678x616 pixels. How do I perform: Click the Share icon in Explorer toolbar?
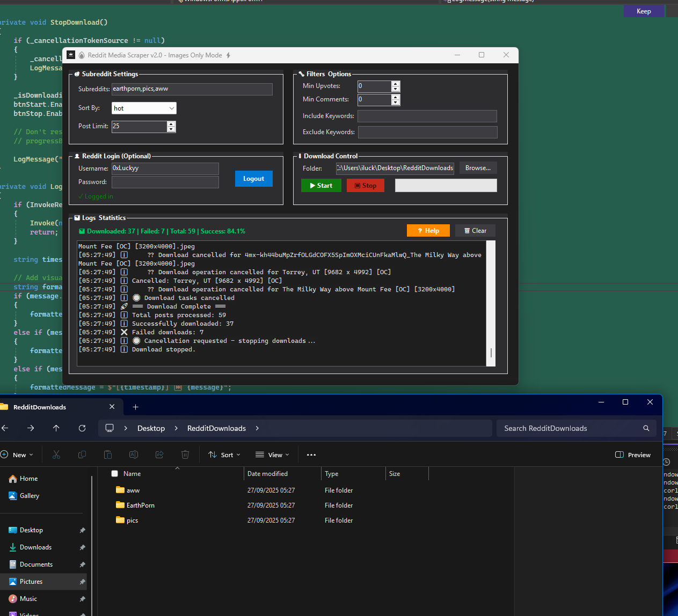(159, 454)
